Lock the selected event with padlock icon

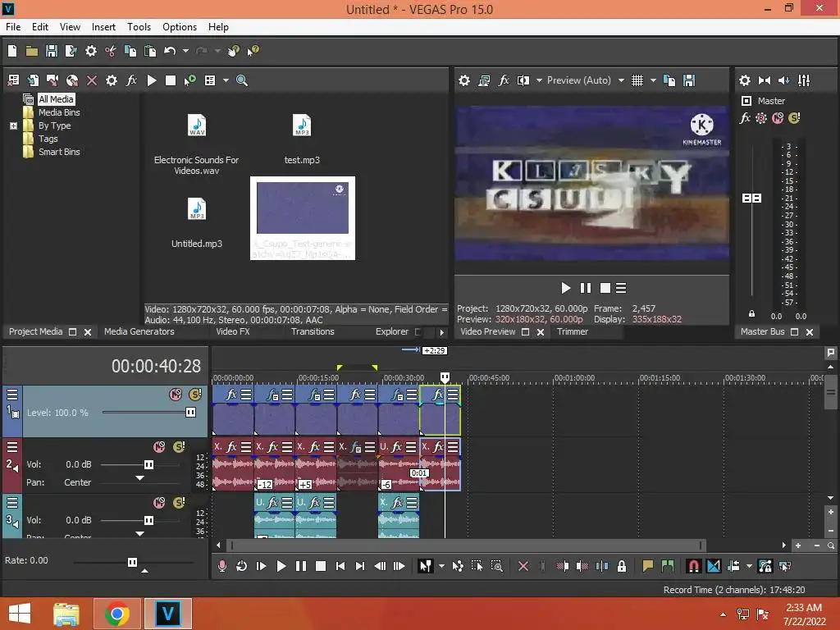click(622, 566)
